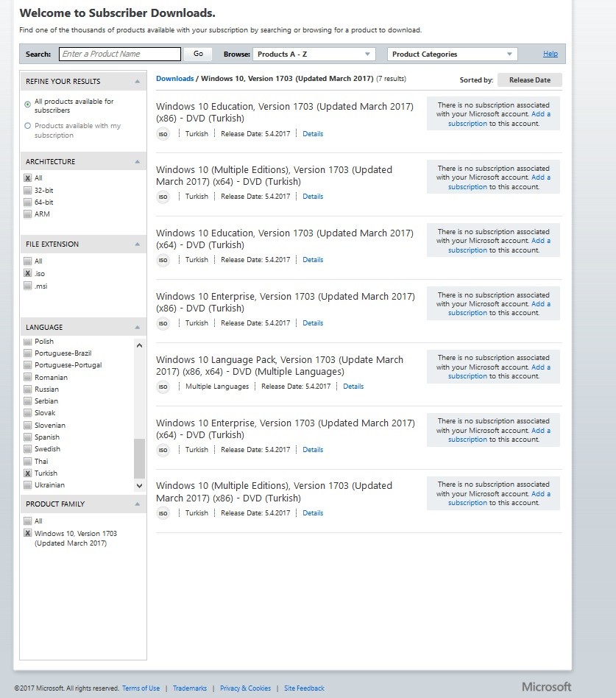
Task: Collapse the Language filter section
Action: (138, 327)
